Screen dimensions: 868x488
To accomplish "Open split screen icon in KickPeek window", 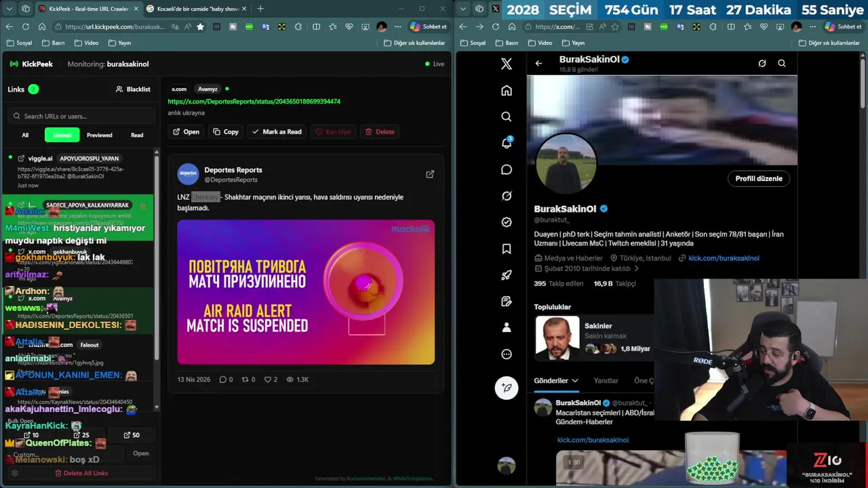I will pyautogui.click(x=316, y=26).
